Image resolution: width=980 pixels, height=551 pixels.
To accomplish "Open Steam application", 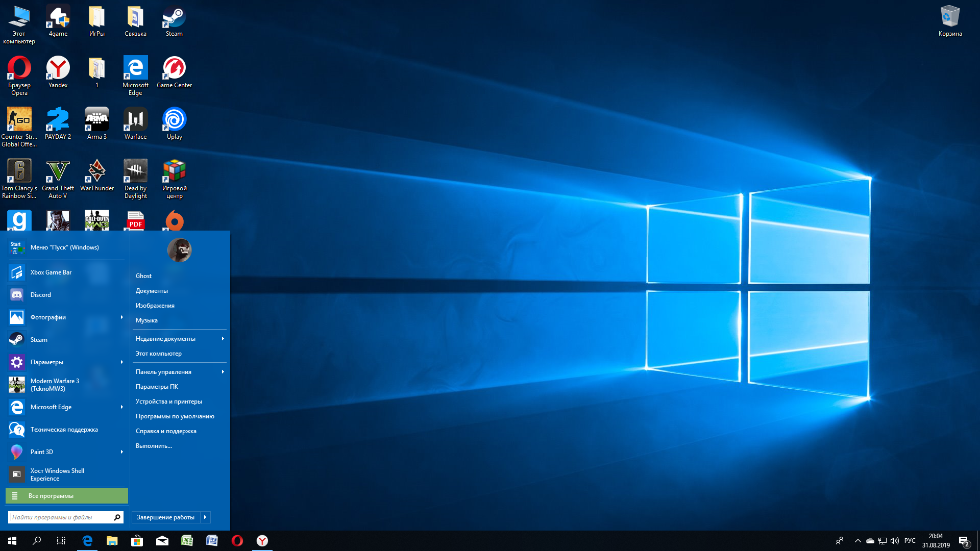I will pos(38,339).
